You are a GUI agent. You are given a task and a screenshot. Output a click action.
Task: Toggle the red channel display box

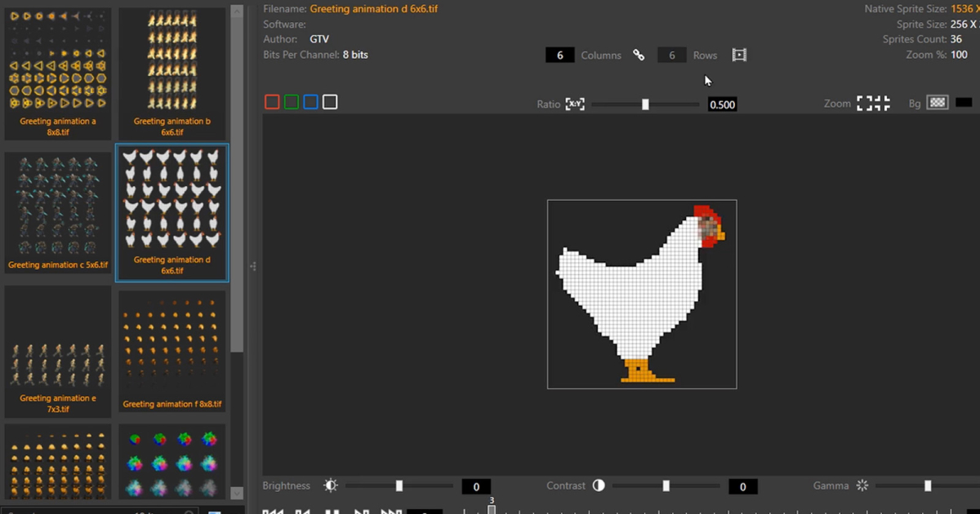(x=272, y=102)
